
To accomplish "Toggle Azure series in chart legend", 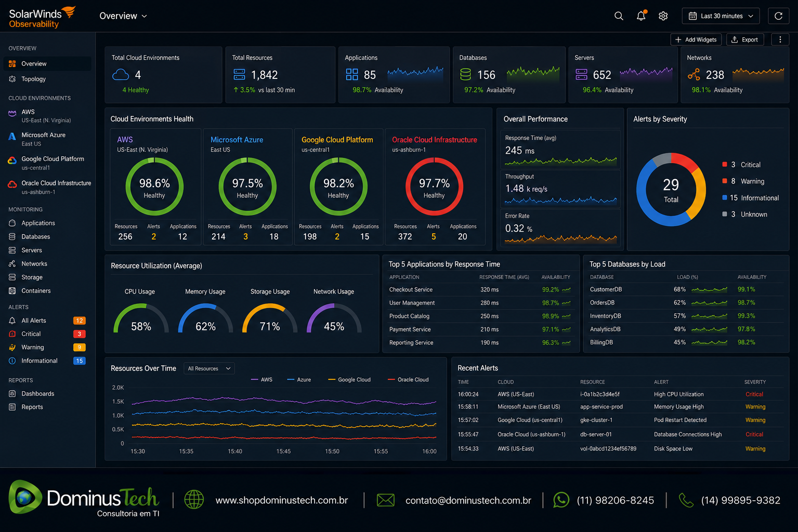I will click(x=299, y=380).
